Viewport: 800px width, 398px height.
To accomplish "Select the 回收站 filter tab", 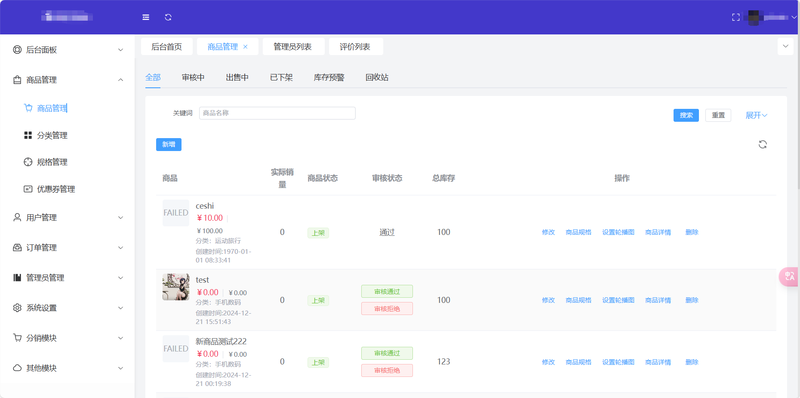I will [377, 78].
